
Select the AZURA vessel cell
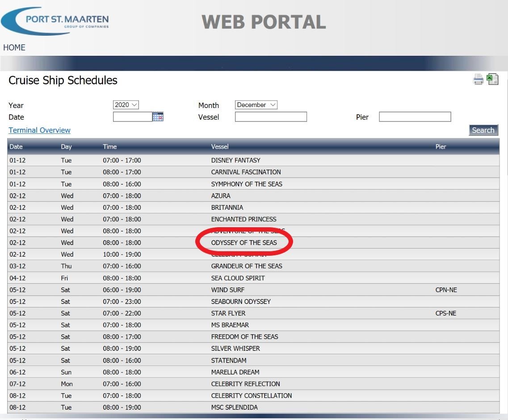click(x=221, y=196)
